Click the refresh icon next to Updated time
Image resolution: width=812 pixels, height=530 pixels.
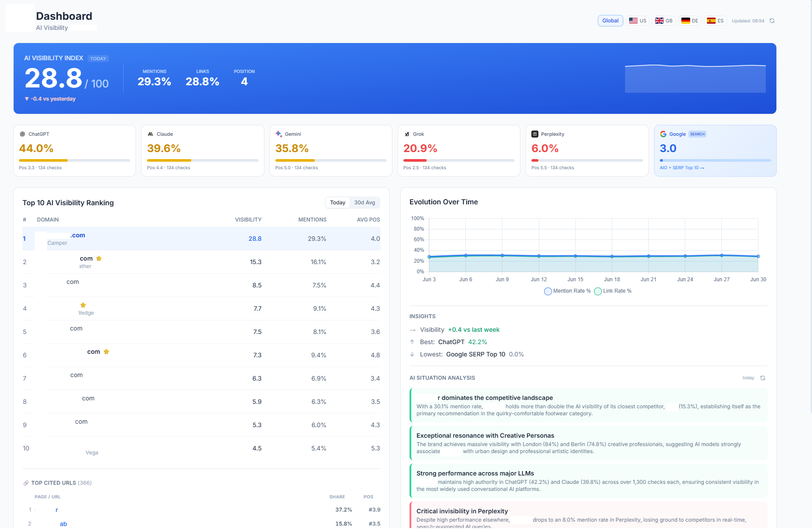tap(772, 21)
